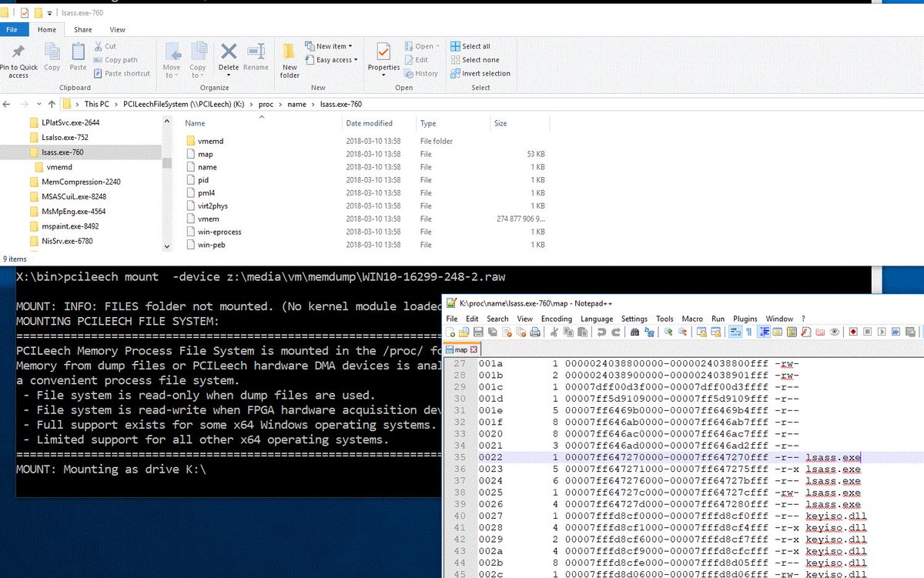Click Invert selection in the ribbon
The image size is (924, 578).
pyautogui.click(x=480, y=74)
